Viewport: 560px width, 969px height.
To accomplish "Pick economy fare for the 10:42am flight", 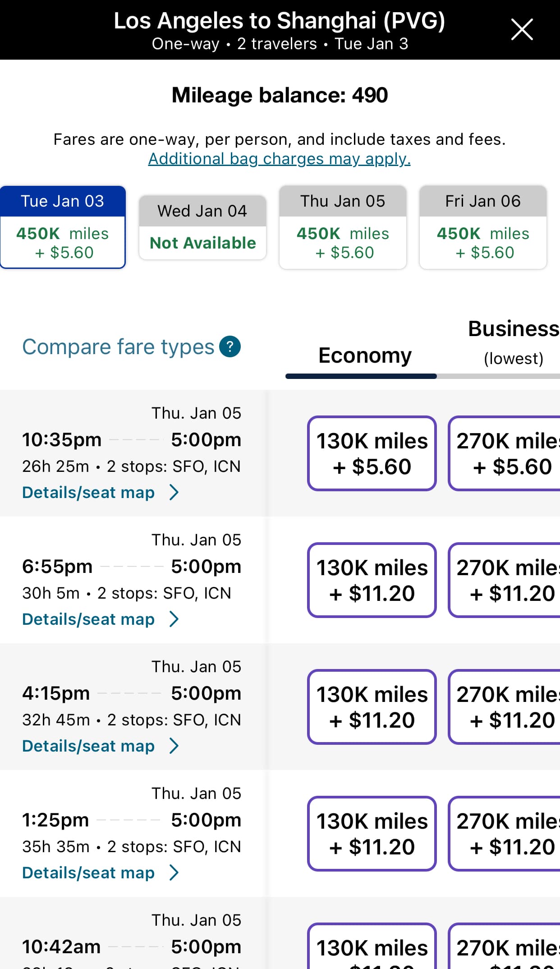I will click(372, 947).
